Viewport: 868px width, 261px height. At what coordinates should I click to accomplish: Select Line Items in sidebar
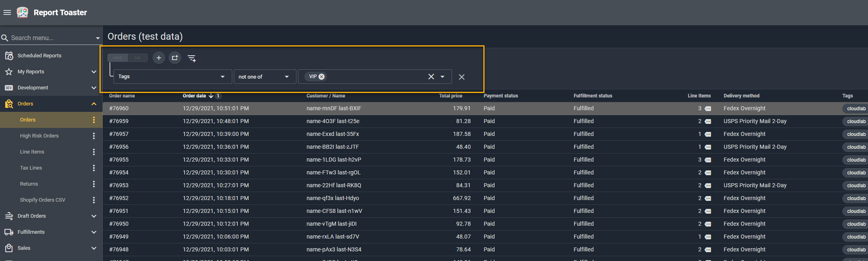point(32,152)
